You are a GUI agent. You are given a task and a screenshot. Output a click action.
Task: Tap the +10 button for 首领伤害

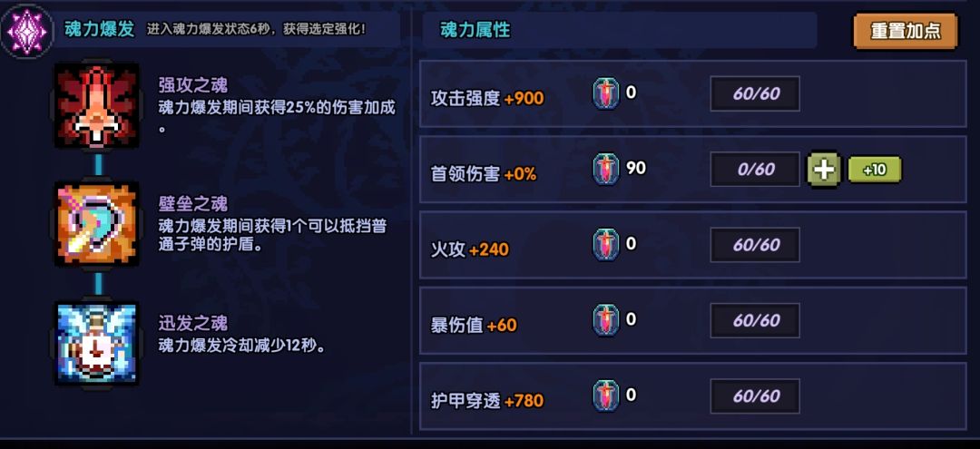tap(874, 170)
